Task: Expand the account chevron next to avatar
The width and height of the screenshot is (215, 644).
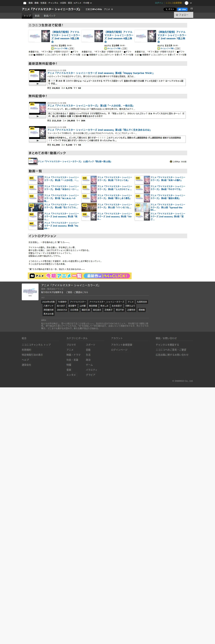Action: coord(191,3)
